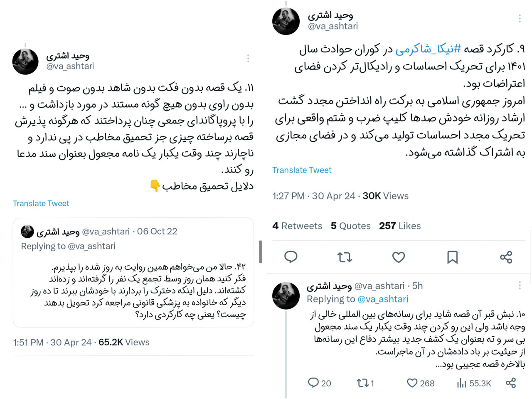Image resolution: width=532 pixels, height=399 pixels.
Task: Select the retweet icon on the right tweet
Action: tap(345, 257)
